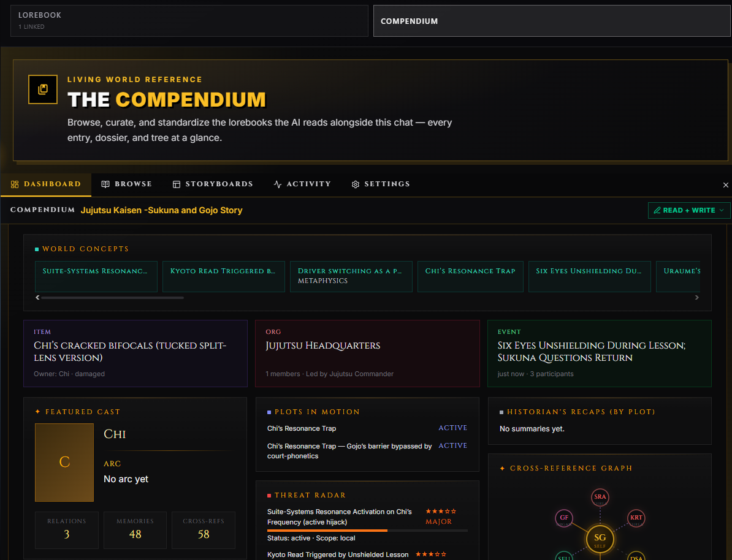732x560 pixels.
Task: Select the DSA node in cross-reference graph
Action: click(x=636, y=556)
